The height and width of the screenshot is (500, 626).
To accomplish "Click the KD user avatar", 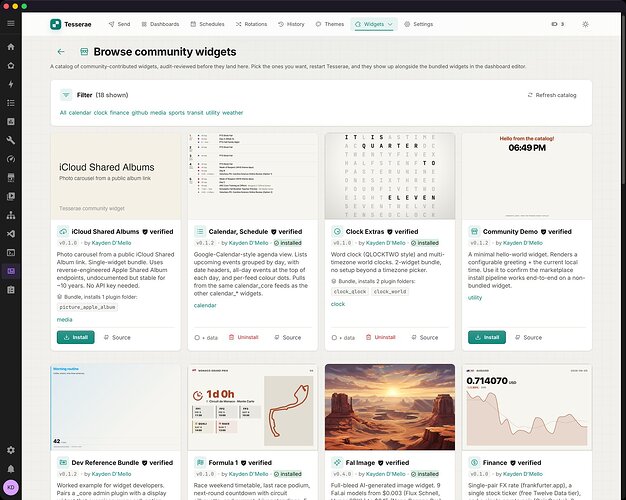I will (x=11, y=488).
